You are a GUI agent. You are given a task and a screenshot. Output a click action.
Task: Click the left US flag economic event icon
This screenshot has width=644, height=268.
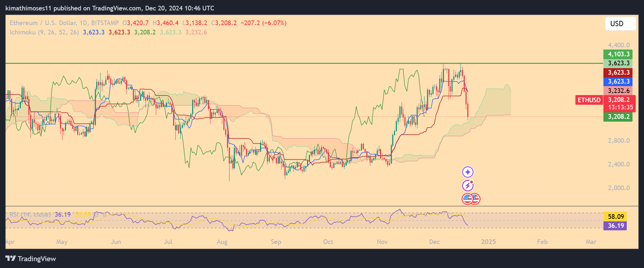coord(467,199)
